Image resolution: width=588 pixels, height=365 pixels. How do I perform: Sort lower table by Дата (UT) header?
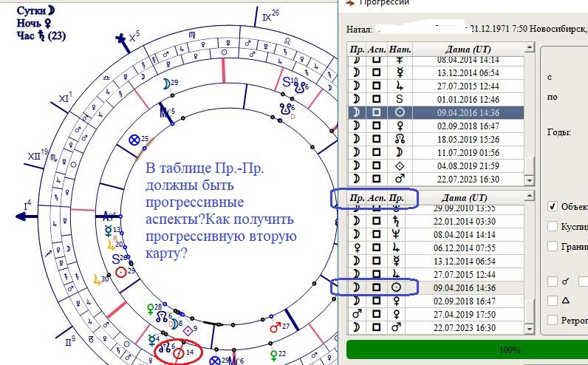pos(465,198)
